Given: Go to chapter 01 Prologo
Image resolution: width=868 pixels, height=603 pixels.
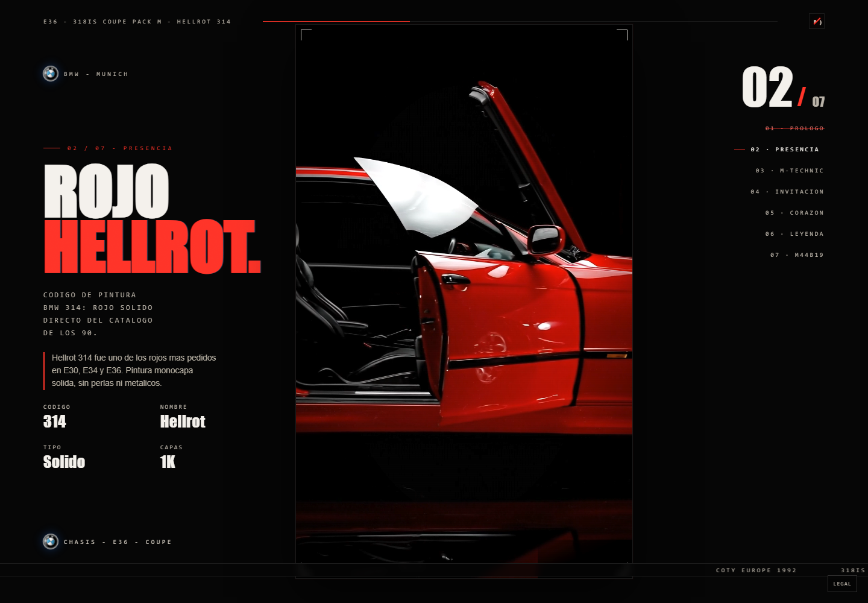Looking at the screenshot, I should [794, 128].
